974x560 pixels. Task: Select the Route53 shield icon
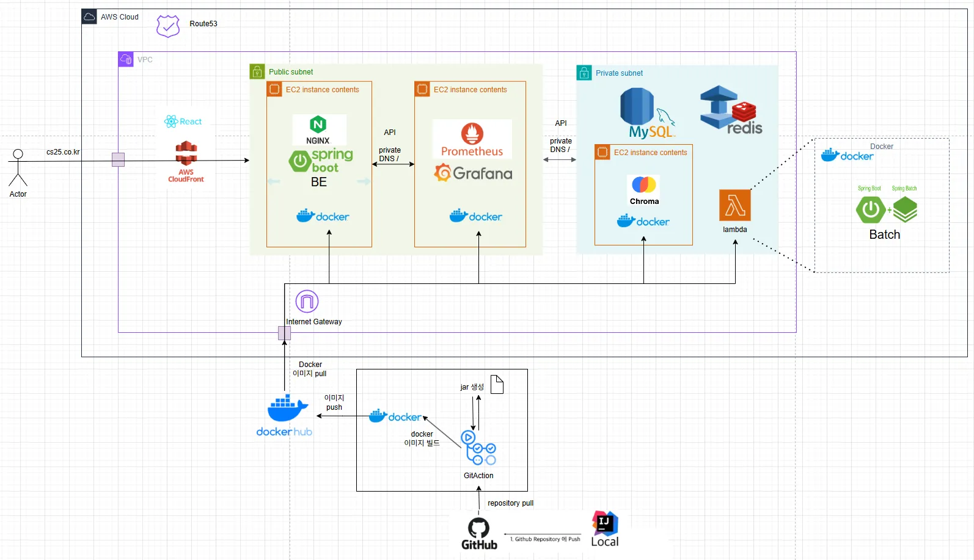[168, 26]
